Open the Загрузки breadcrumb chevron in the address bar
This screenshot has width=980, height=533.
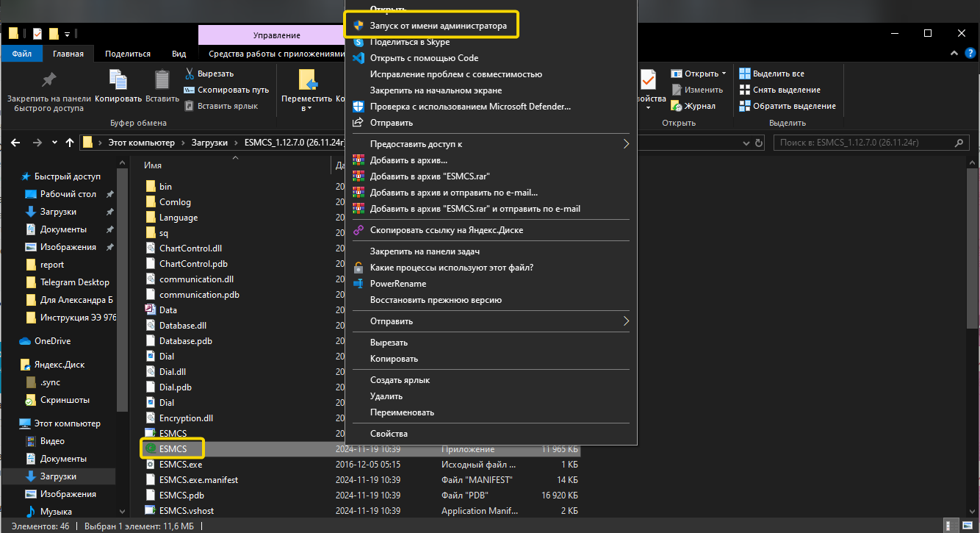(x=236, y=143)
